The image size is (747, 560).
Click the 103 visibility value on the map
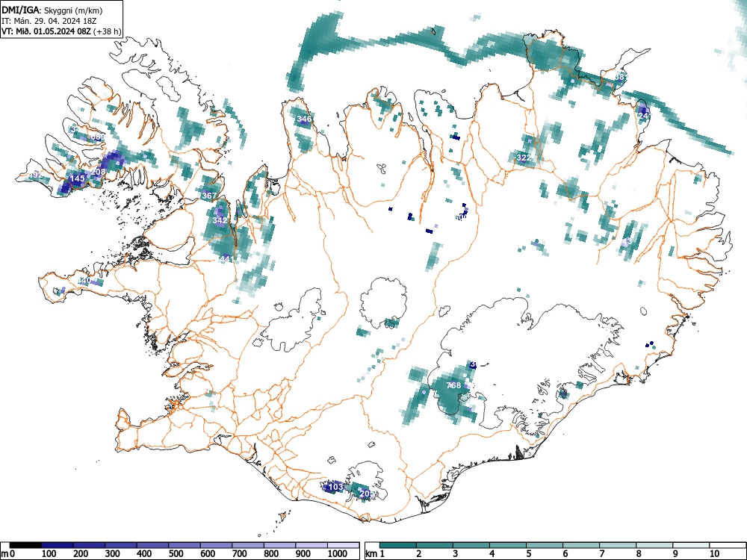click(336, 487)
